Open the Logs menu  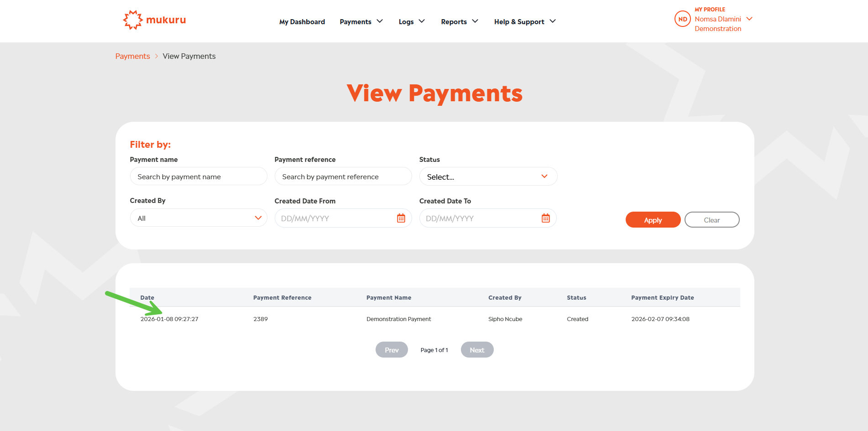(411, 21)
